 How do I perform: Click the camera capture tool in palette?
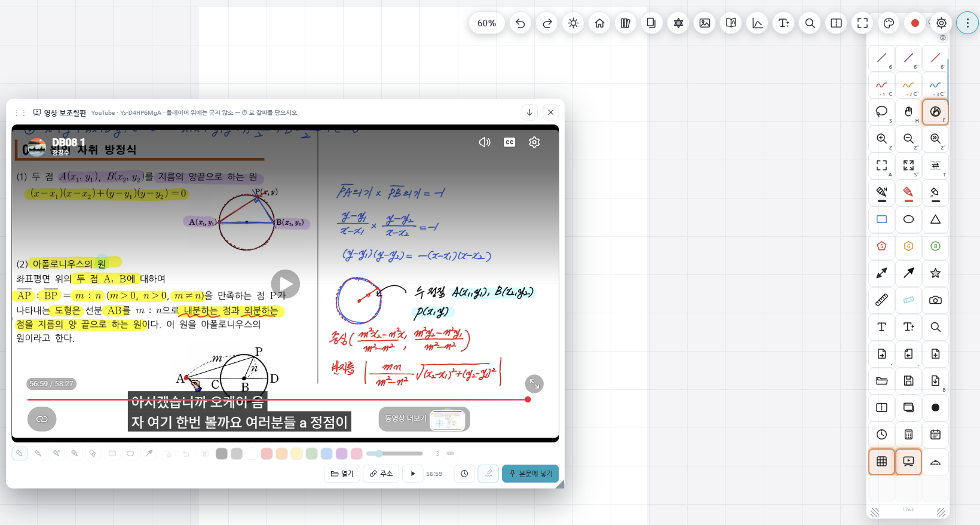click(x=935, y=300)
